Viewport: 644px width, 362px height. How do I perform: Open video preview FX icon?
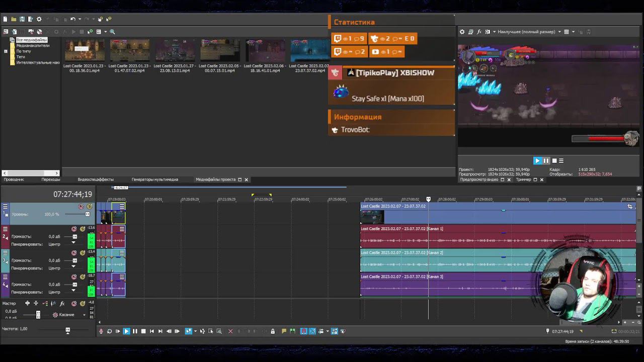click(479, 32)
